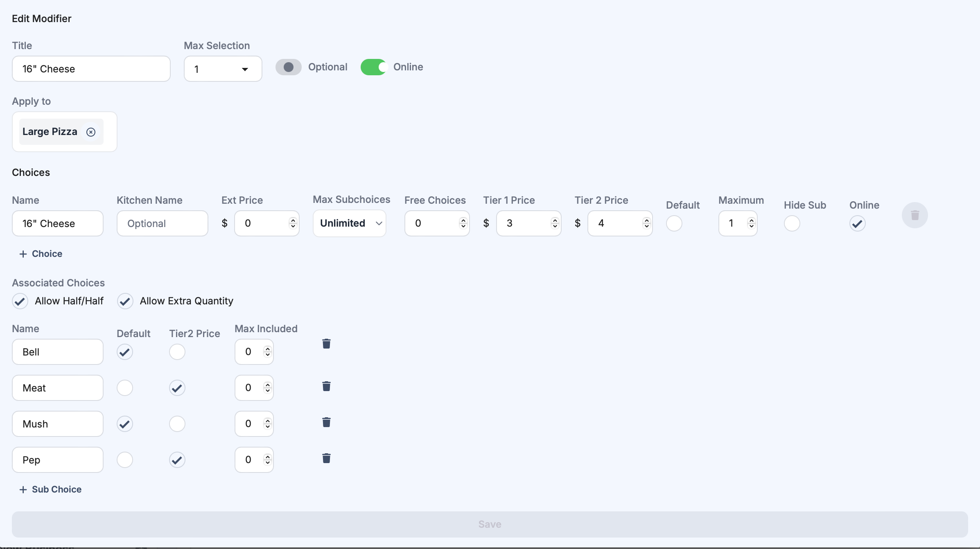Delete the Bell sub choice
The width and height of the screenshot is (980, 549).
coord(326,344)
